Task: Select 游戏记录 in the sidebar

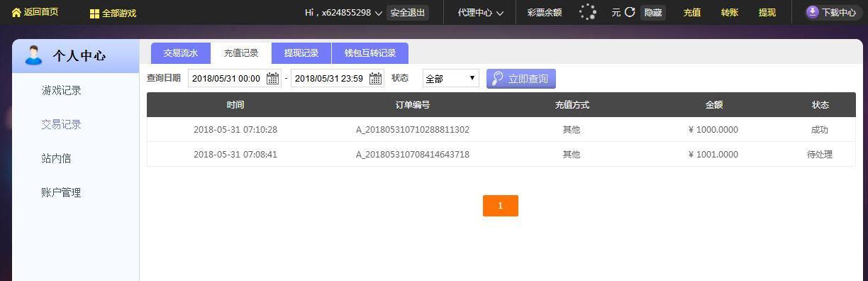Action: click(61, 91)
